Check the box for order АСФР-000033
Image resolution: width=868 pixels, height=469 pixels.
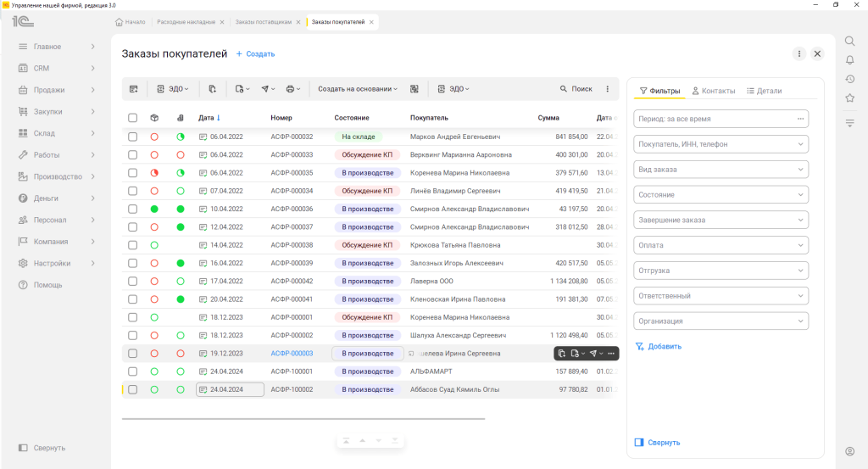tap(132, 155)
